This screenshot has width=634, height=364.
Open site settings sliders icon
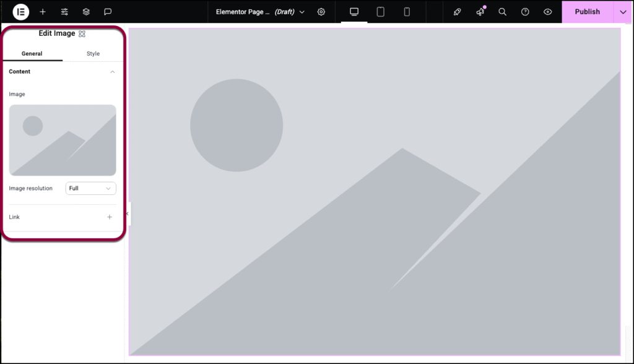point(64,12)
